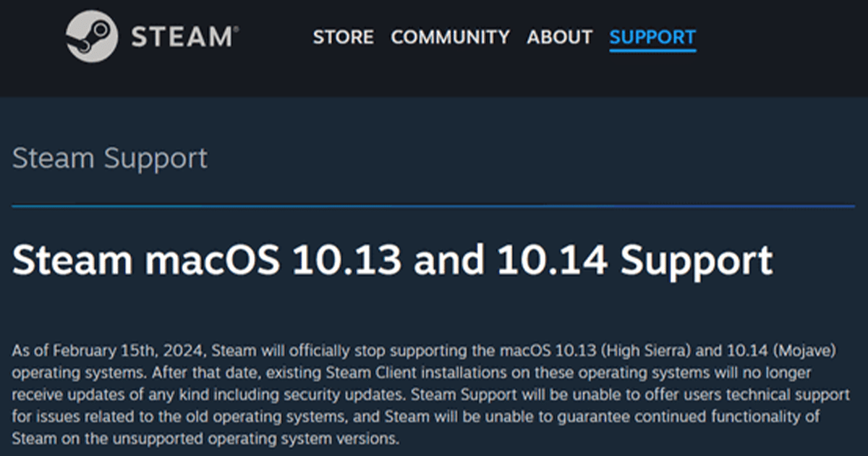Open the STORE menu
Viewport: 868px width, 456px height.
click(x=343, y=37)
